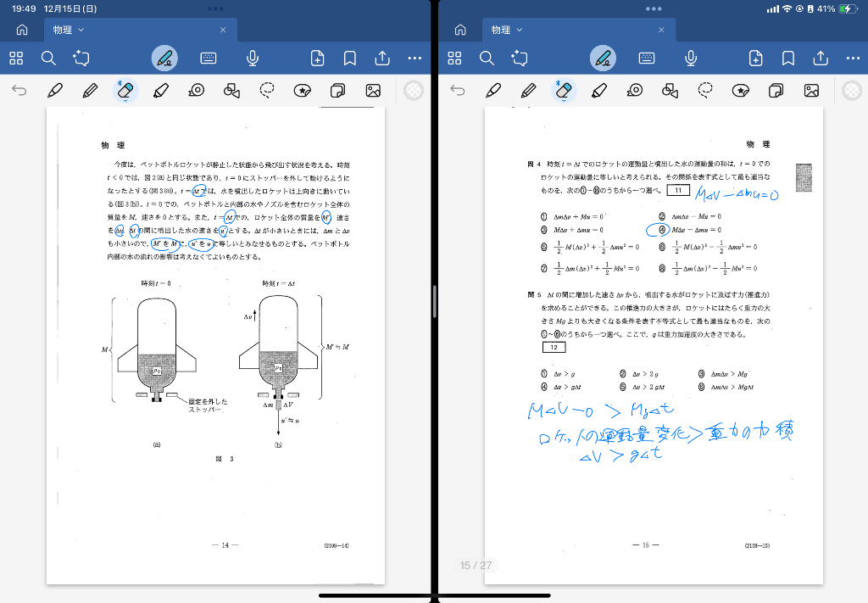The height and width of the screenshot is (603, 868).
Task: Insert an image using right window's photo icon
Action: coord(811,91)
